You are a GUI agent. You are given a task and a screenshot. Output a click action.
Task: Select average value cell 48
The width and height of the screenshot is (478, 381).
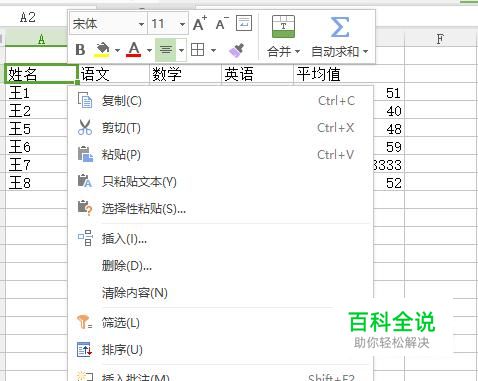click(x=389, y=129)
